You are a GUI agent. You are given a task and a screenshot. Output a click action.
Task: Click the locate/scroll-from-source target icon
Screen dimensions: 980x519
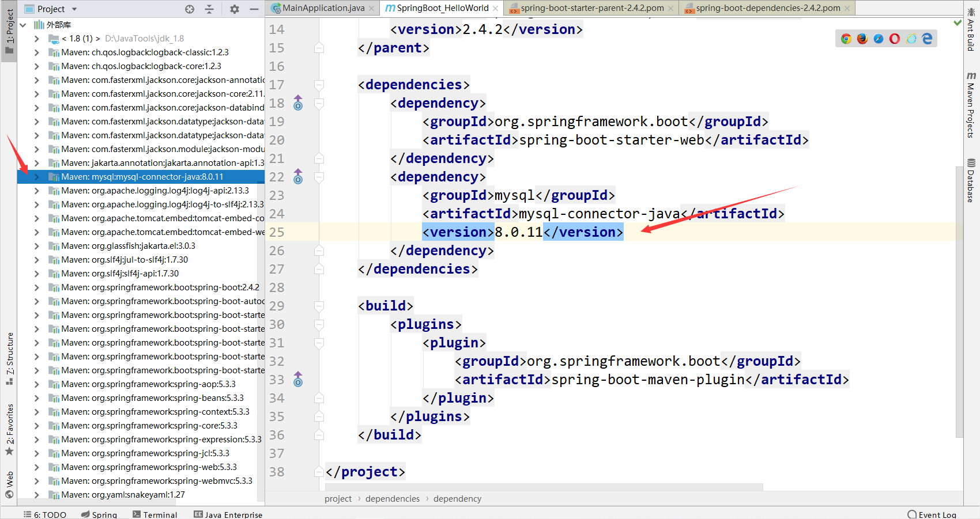click(190, 9)
